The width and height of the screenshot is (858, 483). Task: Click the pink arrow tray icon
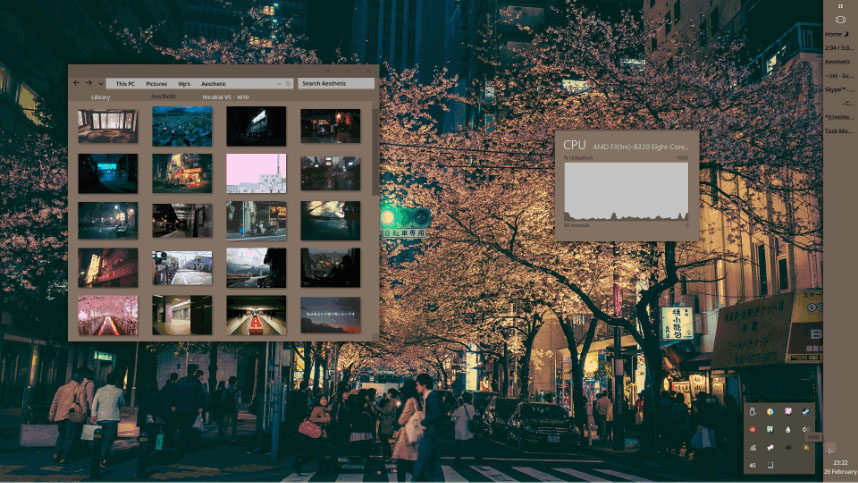770,447
